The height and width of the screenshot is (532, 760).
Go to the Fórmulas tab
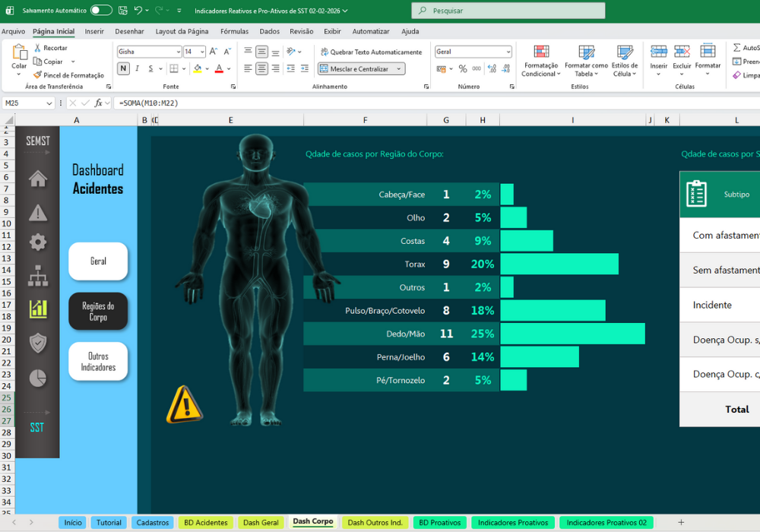234,31
